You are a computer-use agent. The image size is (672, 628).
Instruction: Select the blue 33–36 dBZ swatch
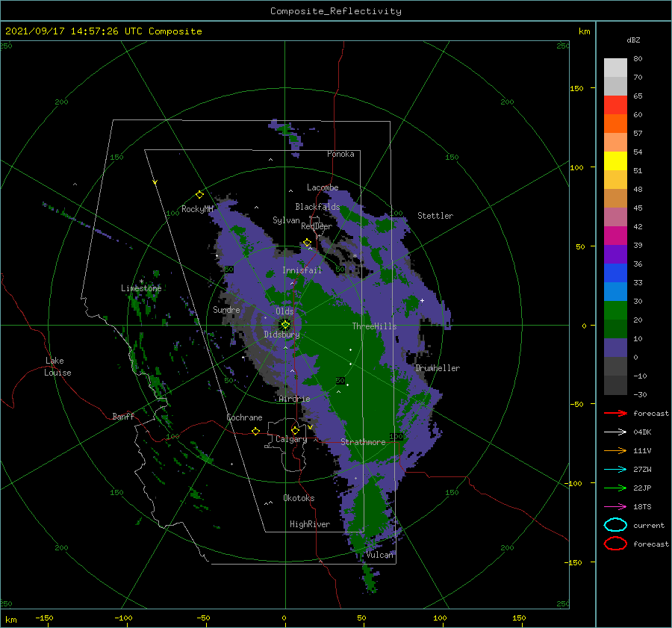(615, 273)
